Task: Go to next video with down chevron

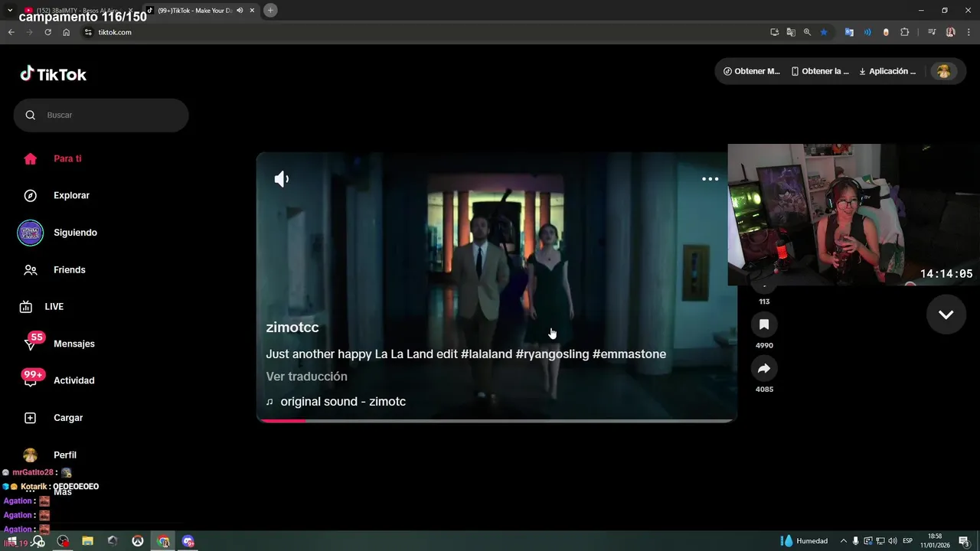Action: click(x=946, y=315)
